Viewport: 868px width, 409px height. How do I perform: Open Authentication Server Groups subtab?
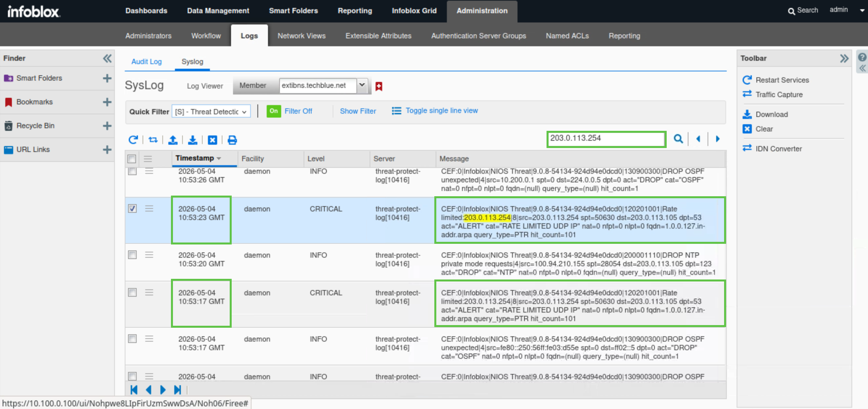[479, 36]
